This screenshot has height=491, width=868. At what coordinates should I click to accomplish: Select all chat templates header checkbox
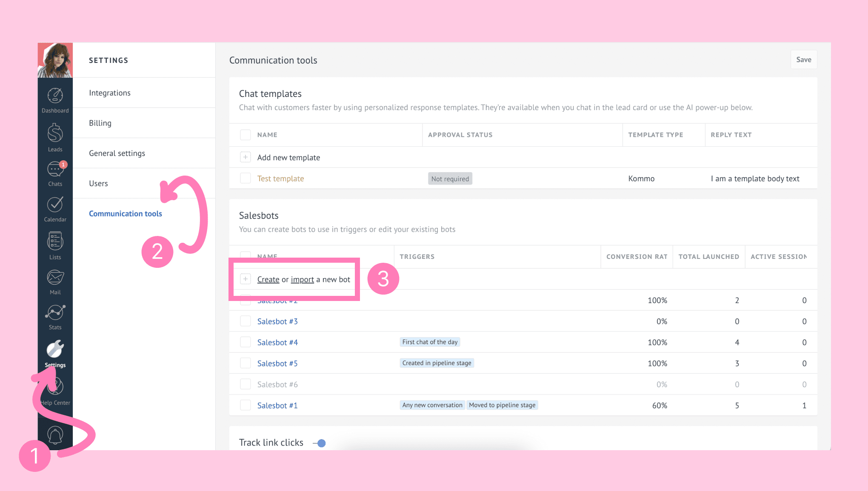coord(246,135)
